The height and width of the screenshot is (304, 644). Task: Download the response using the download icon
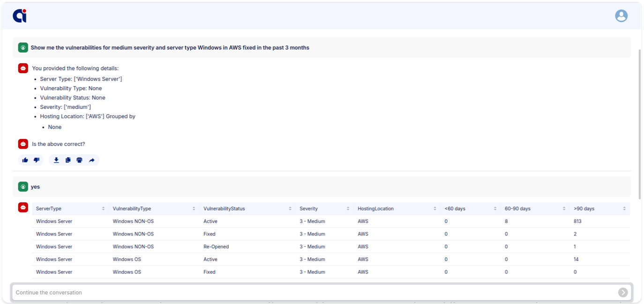click(x=56, y=160)
